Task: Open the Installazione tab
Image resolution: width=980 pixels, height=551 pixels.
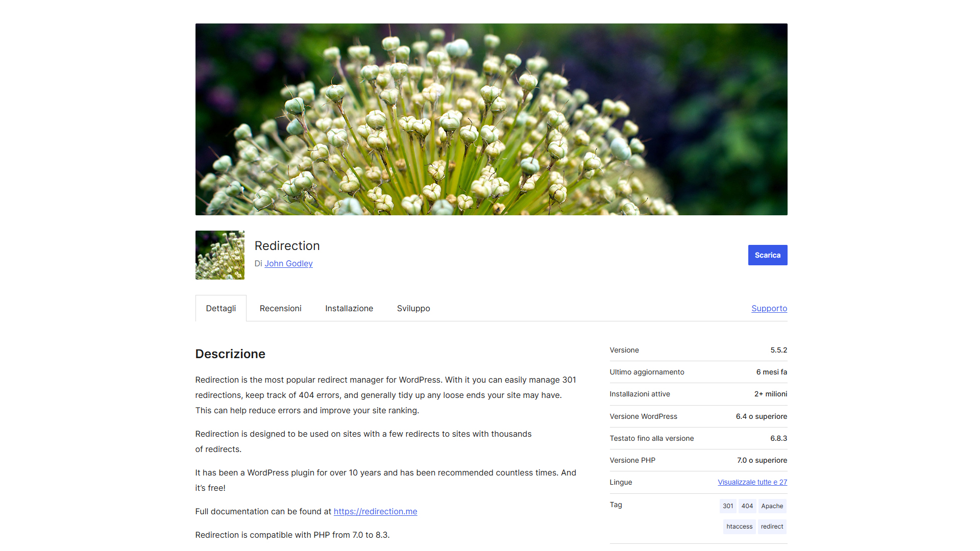Action: click(x=349, y=308)
